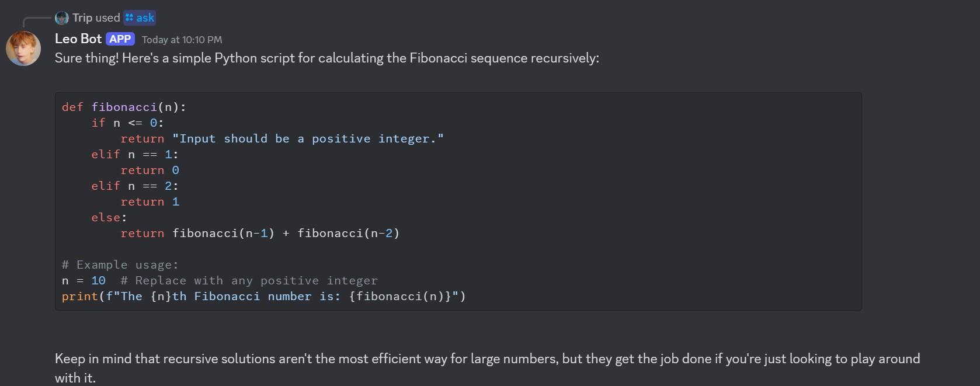Click the Leo Bot username
This screenshot has width=980, height=386.
point(78,39)
